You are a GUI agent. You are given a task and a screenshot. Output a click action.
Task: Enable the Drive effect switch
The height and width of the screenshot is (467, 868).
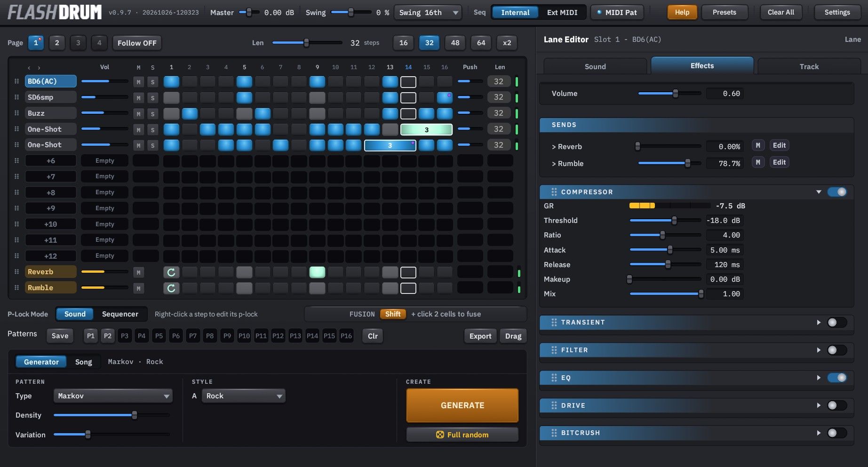click(837, 405)
